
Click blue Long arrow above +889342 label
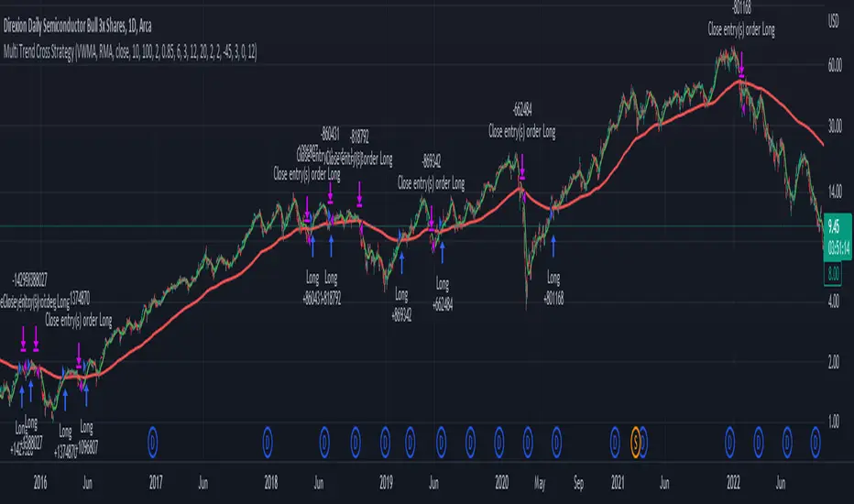402,263
